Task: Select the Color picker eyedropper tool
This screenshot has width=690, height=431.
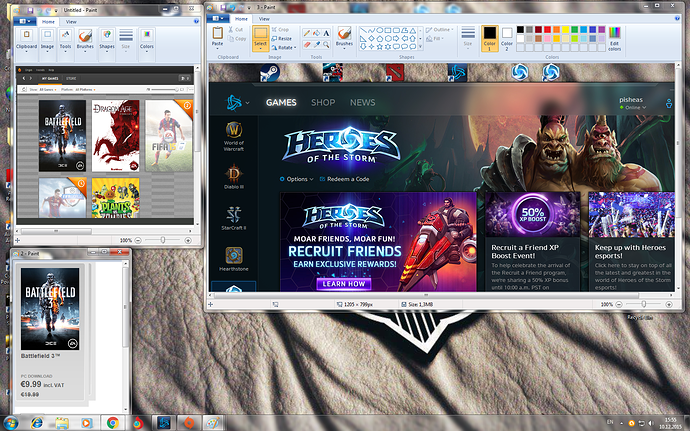Action: pyautogui.click(x=316, y=44)
